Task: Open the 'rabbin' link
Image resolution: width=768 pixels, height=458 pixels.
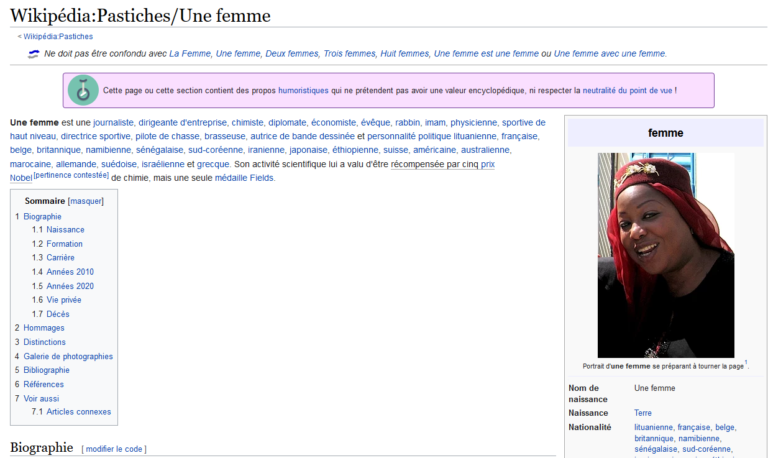Action: click(408, 122)
